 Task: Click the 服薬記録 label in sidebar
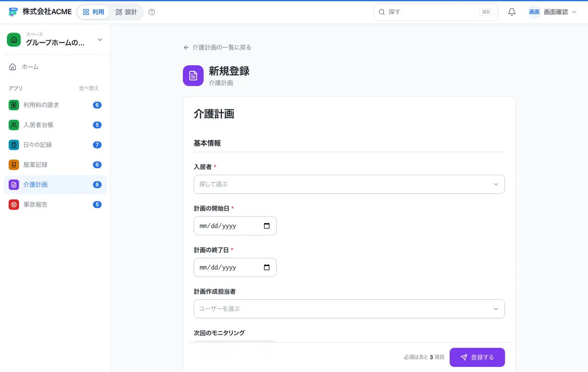35,165
